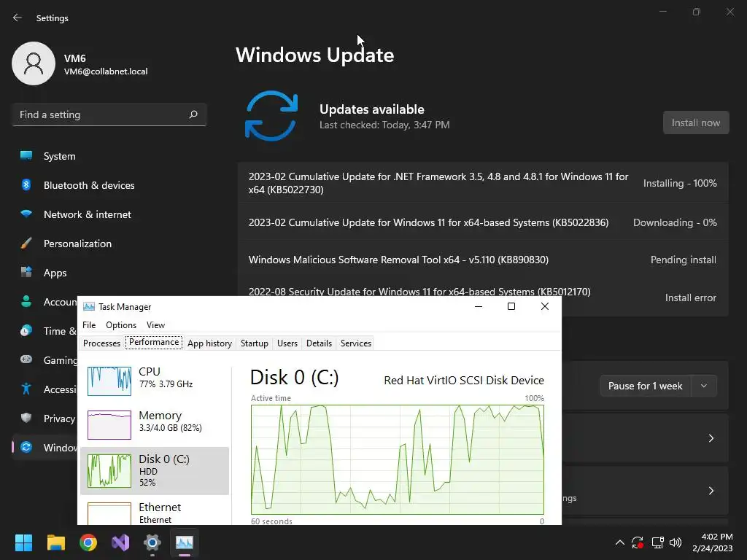747x560 pixels.
Task: Switch to the Services tab
Action: pyautogui.click(x=356, y=343)
